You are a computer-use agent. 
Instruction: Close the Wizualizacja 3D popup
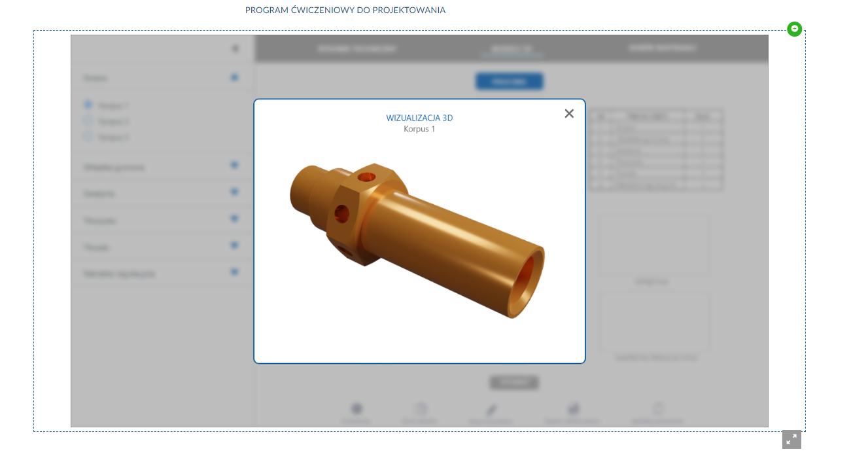[569, 113]
